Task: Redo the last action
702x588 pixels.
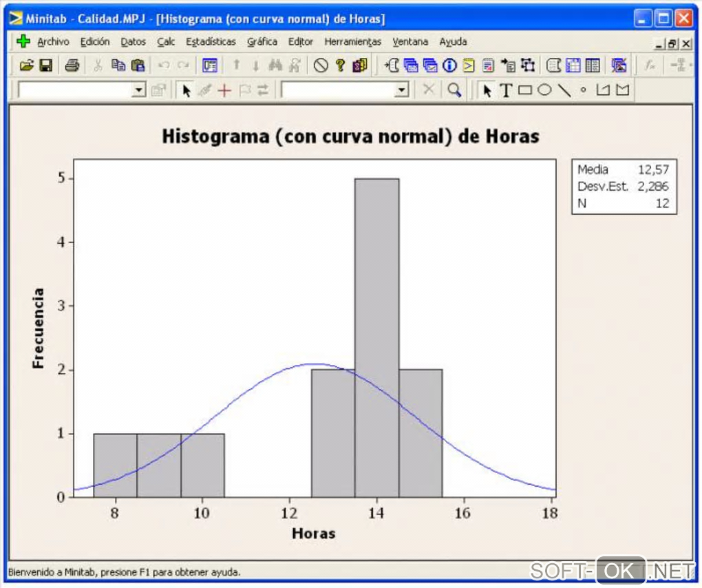Action: (183, 65)
